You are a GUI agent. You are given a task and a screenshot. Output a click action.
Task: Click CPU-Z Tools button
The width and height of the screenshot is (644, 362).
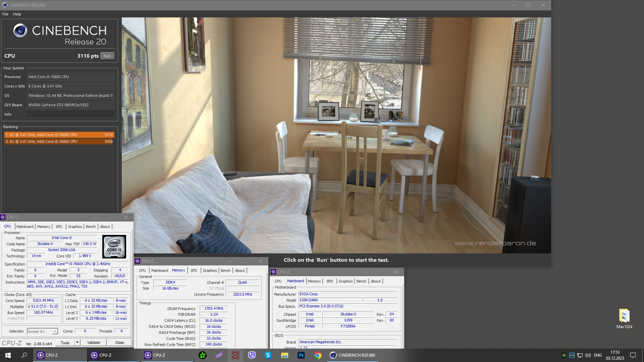click(65, 343)
